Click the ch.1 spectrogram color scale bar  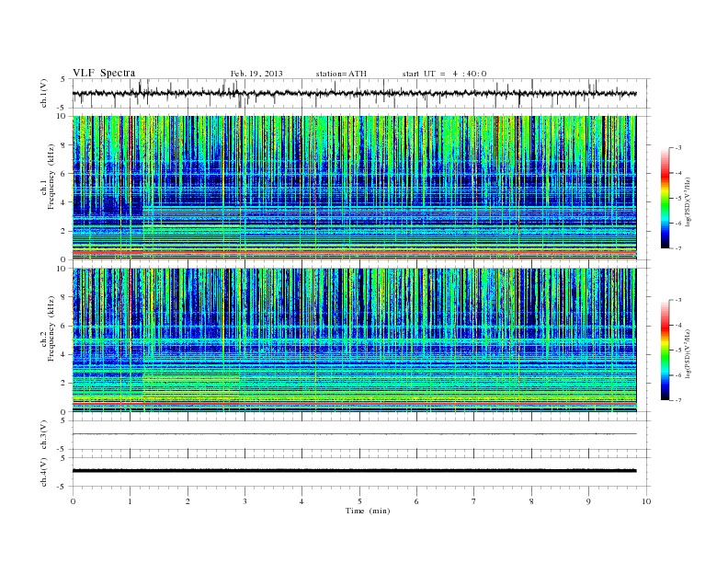pos(665,198)
